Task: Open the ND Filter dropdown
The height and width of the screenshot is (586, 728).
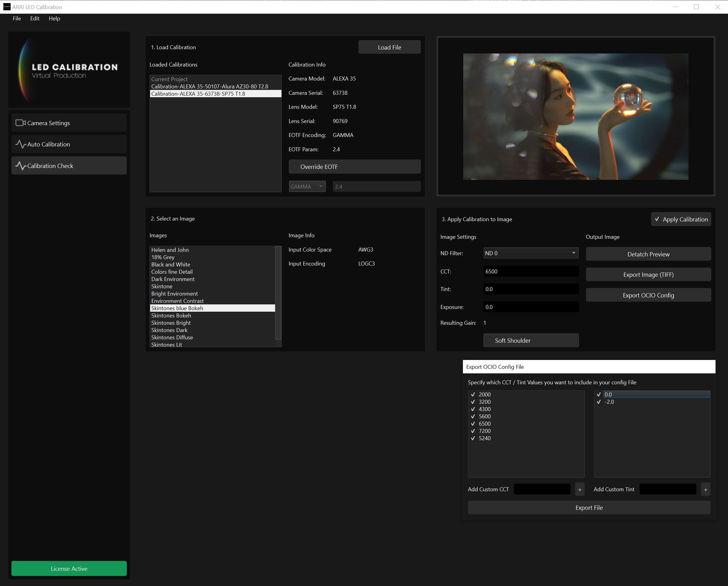Action: (531, 253)
